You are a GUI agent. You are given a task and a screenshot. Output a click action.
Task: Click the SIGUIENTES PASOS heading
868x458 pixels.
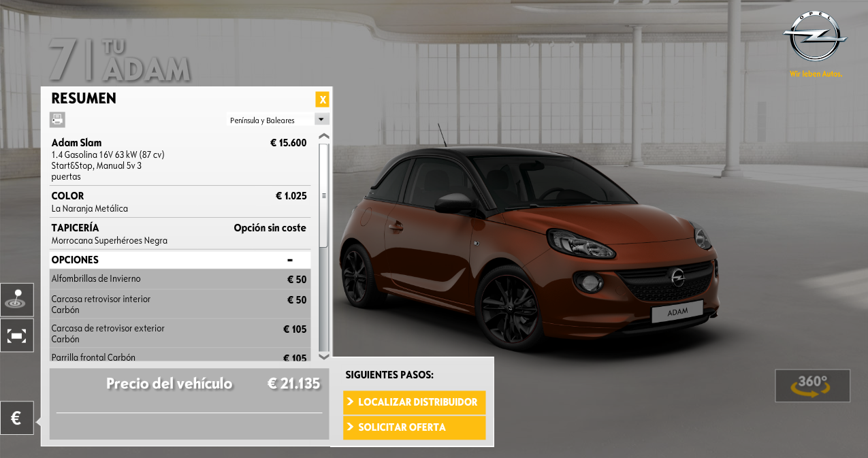(389, 375)
